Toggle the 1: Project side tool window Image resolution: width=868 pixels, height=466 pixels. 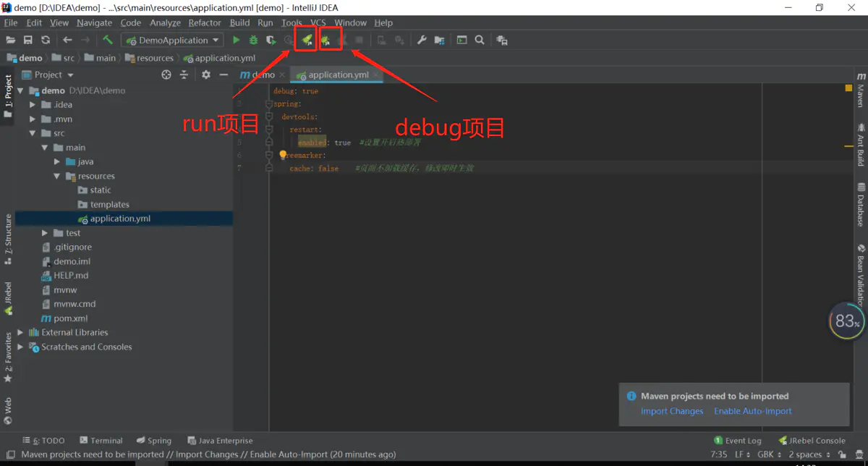[x=8, y=97]
